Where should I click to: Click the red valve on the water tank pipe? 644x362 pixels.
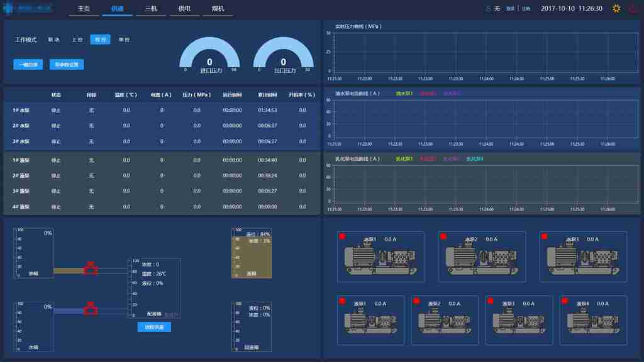coord(91,308)
